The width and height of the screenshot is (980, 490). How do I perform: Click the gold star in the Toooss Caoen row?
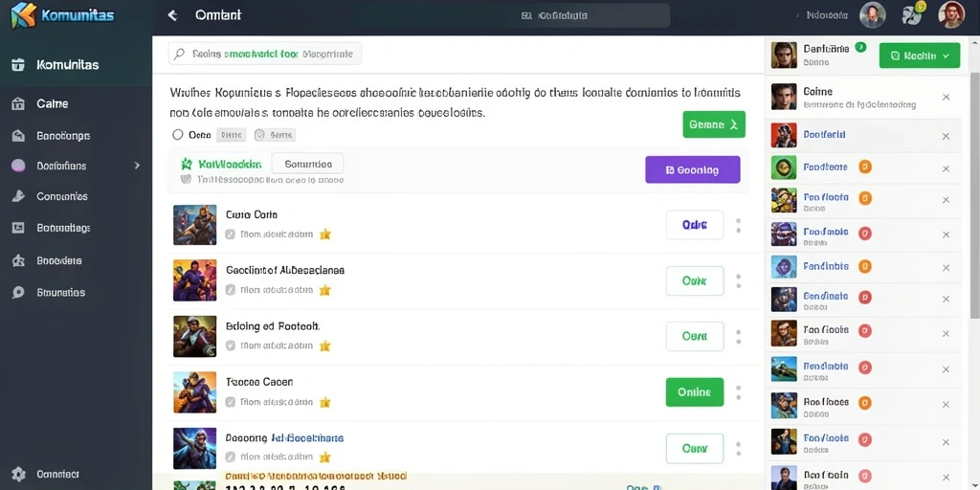324,402
